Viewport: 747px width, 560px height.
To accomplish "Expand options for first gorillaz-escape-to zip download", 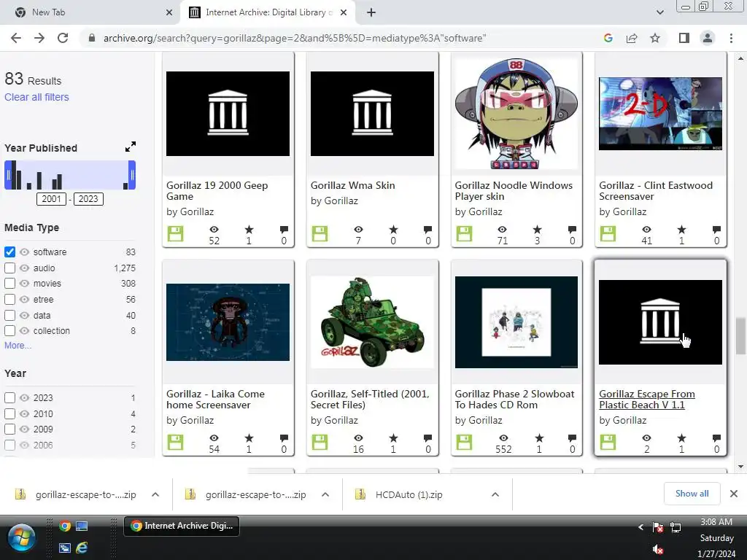I will coord(155,495).
